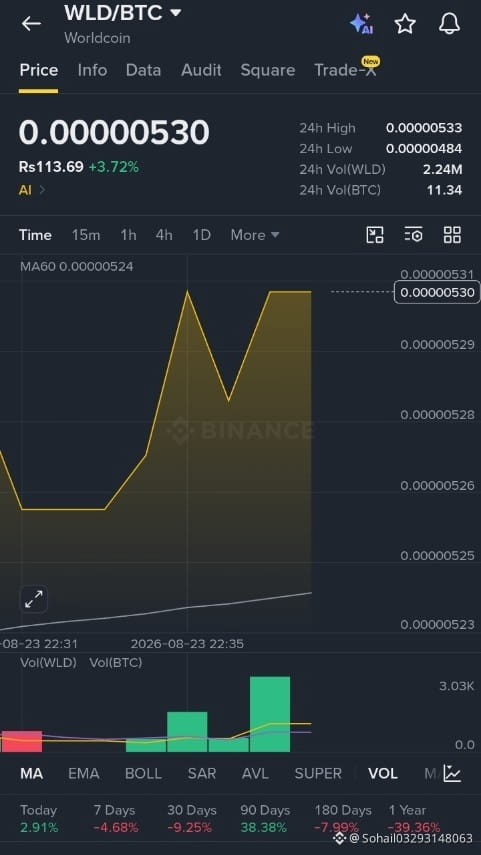Switch to the Data tab
The height and width of the screenshot is (855, 481).
(143, 70)
